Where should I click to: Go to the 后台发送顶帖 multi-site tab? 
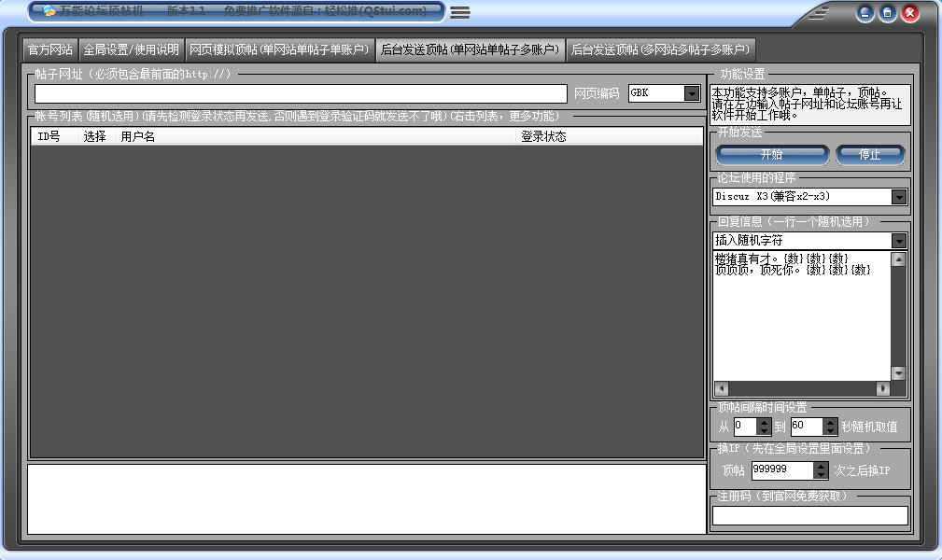point(660,49)
